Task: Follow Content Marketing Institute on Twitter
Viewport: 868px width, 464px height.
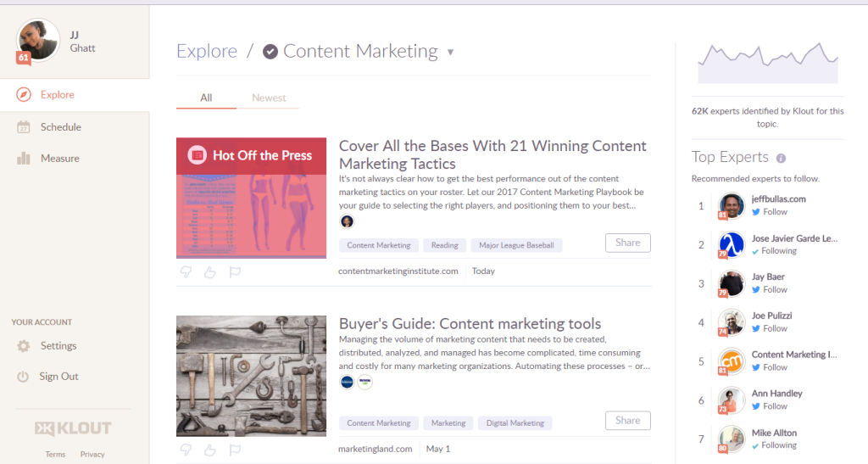Action: click(x=770, y=367)
